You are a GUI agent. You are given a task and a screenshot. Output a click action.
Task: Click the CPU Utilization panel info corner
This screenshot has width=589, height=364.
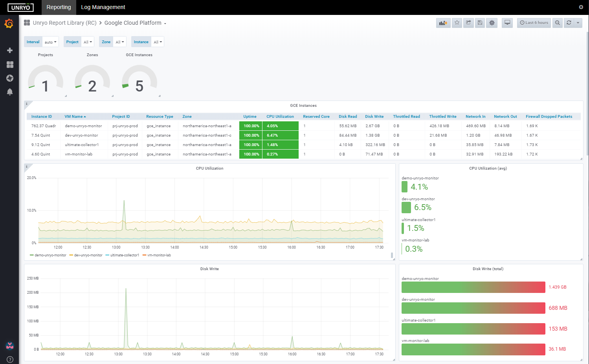coord(27,167)
